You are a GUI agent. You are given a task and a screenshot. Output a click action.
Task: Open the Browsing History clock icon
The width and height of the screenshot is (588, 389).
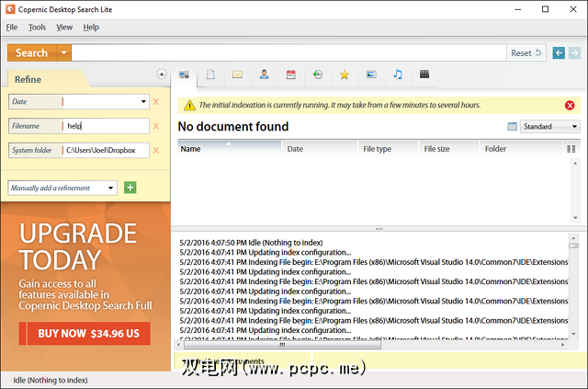point(318,74)
